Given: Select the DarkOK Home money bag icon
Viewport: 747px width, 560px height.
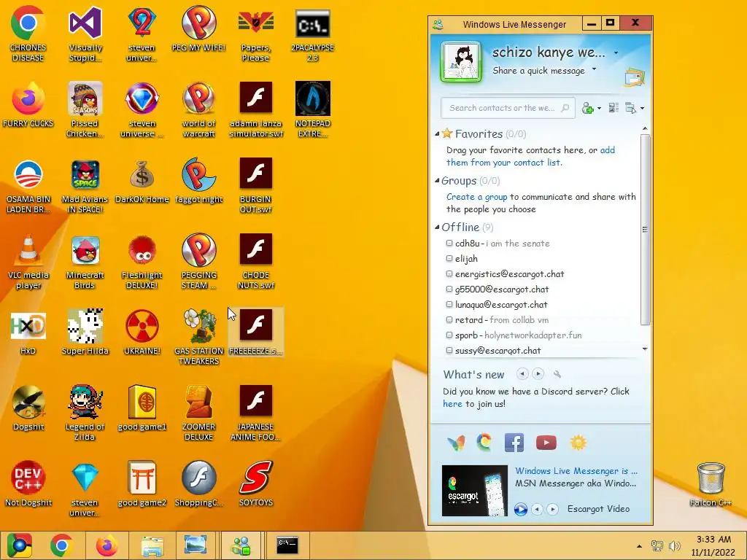Looking at the screenshot, I should [x=142, y=182].
